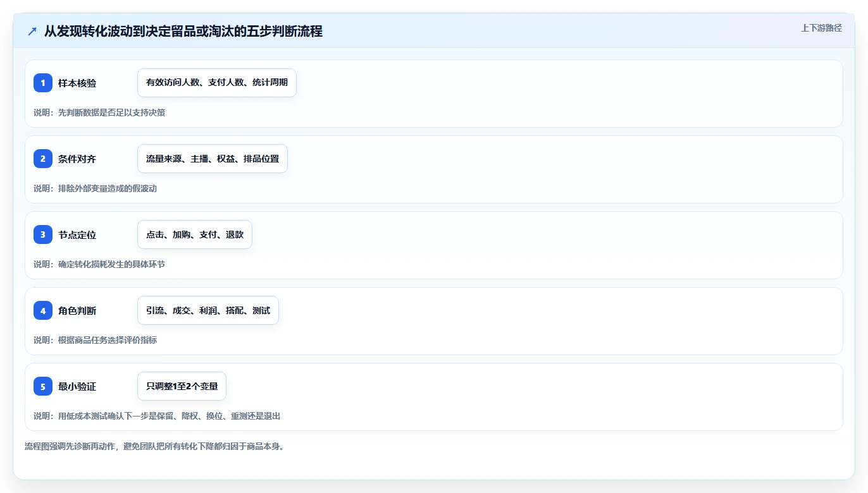Click the step 3 number badge
This screenshot has height=493, width=868.
click(x=43, y=234)
